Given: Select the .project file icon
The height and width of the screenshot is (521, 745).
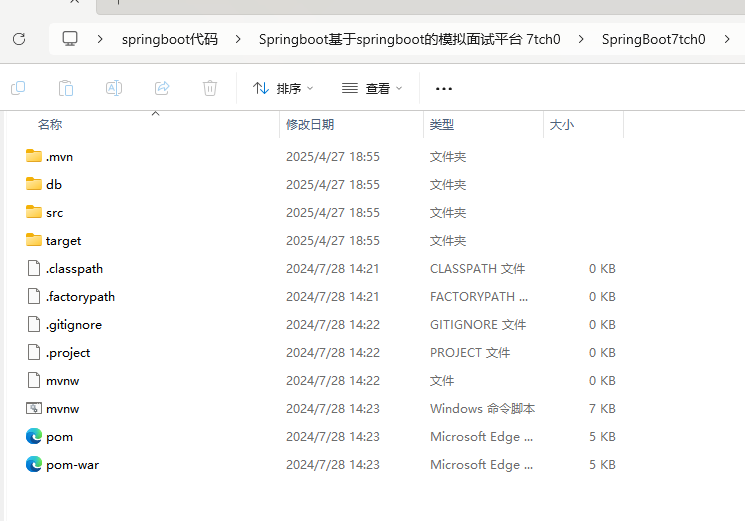Looking at the screenshot, I should tap(34, 352).
